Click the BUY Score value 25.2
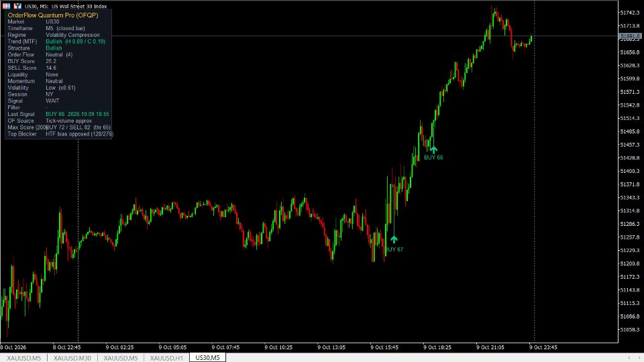The height and width of the screenshot is (362, 644). tap(51, 61)
